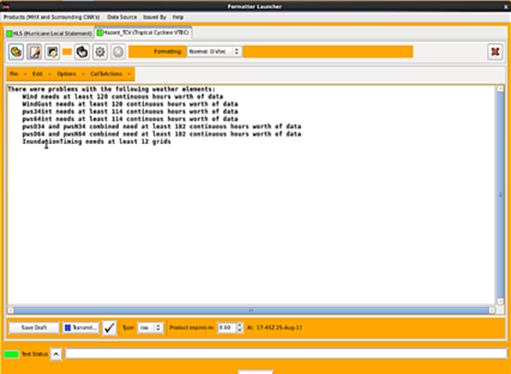Click the line starting with 'pws64int needs at least 114'
The height and width of the screenshot is (374, 511).
pyautogui.click(x=130, y=119)
